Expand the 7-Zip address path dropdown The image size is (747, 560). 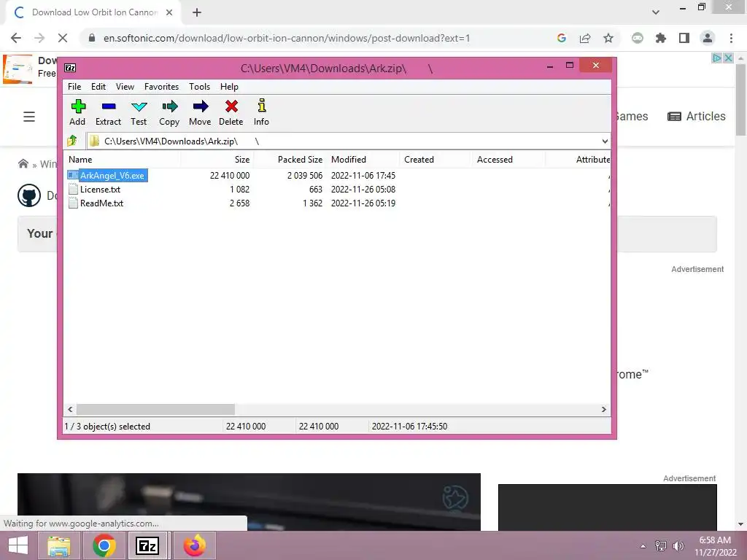pos(605,141)
